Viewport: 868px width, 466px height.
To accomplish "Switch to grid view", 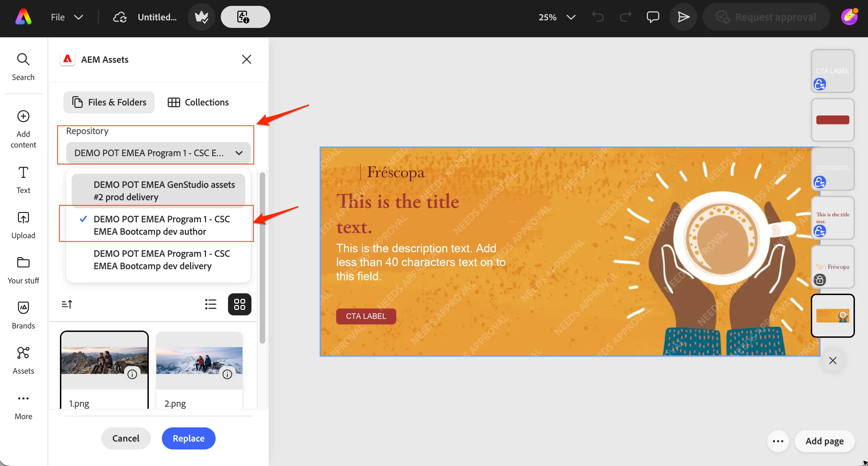I will point(240,304).
